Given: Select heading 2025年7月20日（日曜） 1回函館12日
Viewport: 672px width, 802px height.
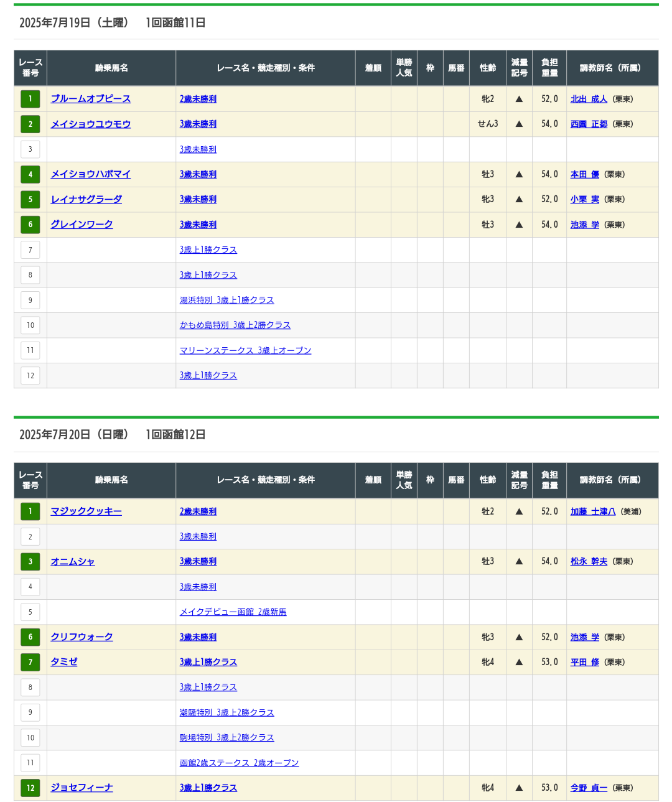Looking at the screenshot, I should coord(113,434).
